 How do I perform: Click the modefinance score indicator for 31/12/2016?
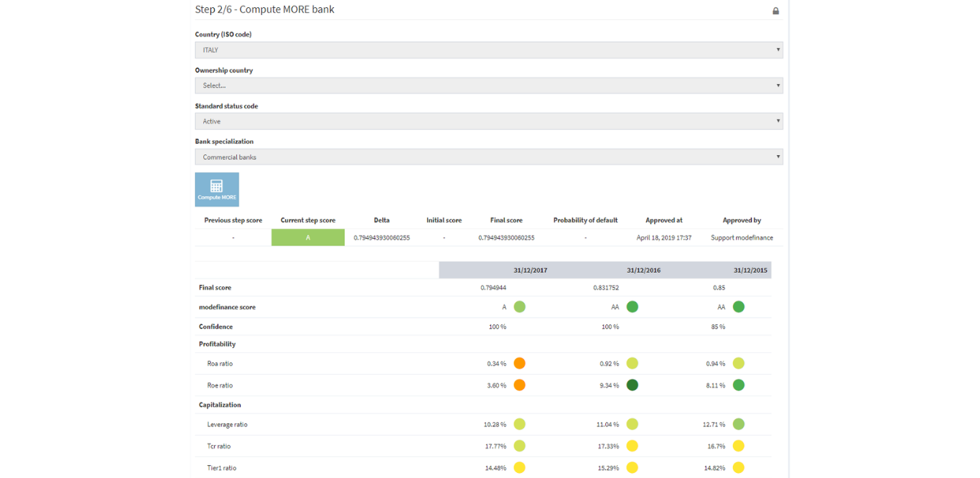tap(633, 306)
